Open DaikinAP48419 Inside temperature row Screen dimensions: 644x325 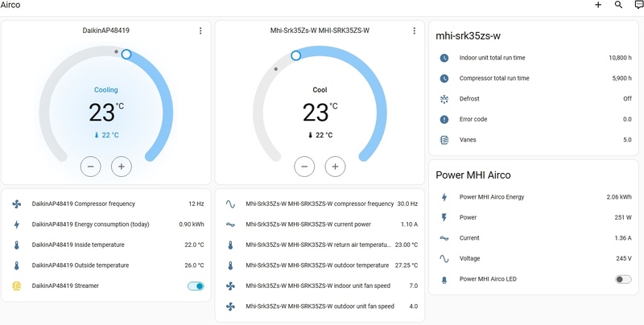tap(106, 245)
